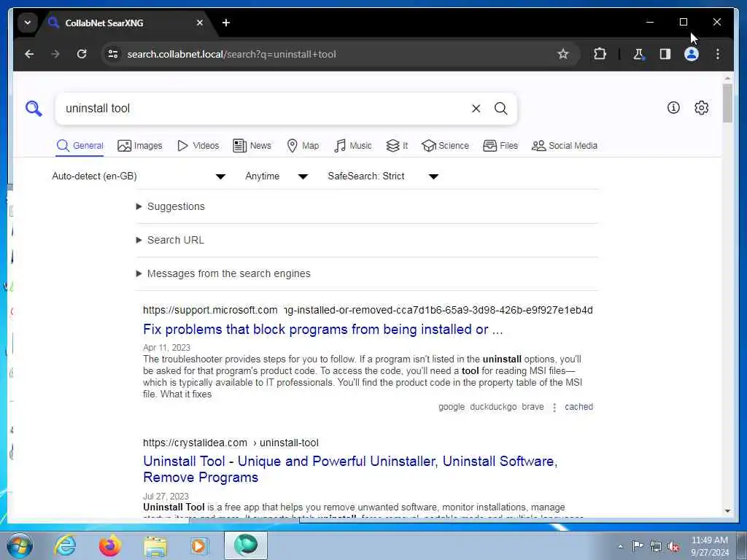
Task: Show hidden system tray icons
Action: pos(620,546)
